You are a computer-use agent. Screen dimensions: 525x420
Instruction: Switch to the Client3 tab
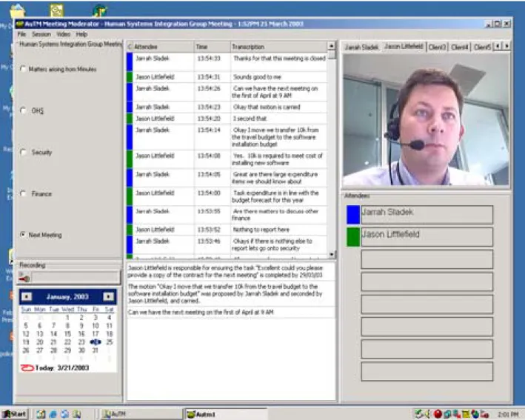pyautogui.click(x=438, y=47)
